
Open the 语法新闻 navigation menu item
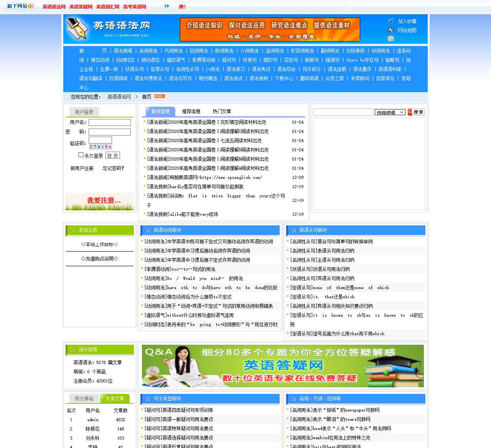123,51
